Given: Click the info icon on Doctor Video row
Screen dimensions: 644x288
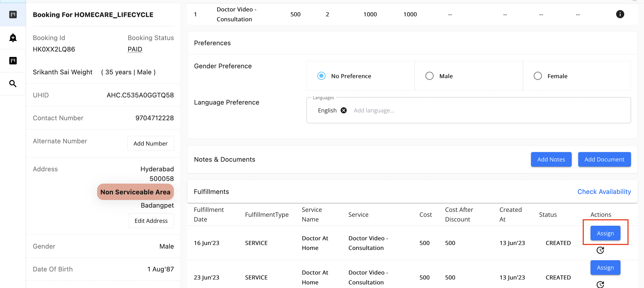Looking at the screenshot, I should pos(620,14).
